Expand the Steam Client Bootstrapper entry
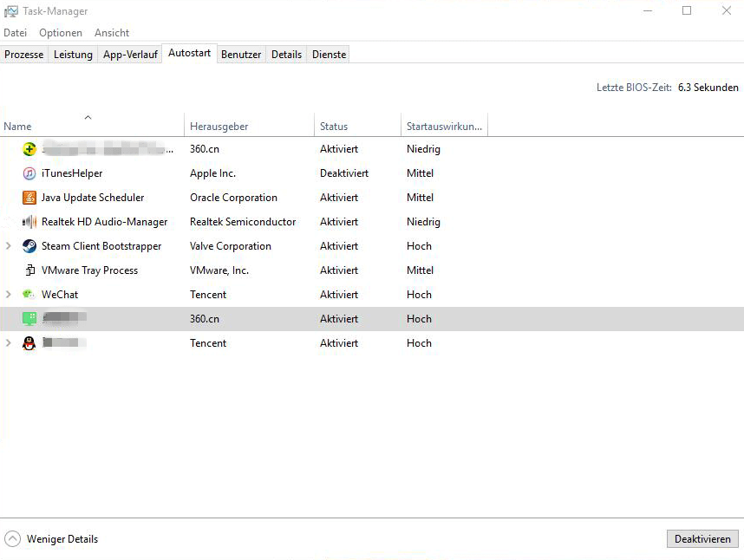This screenshot has height=560, width=744. pyautogui.click(x=9, y=246)
